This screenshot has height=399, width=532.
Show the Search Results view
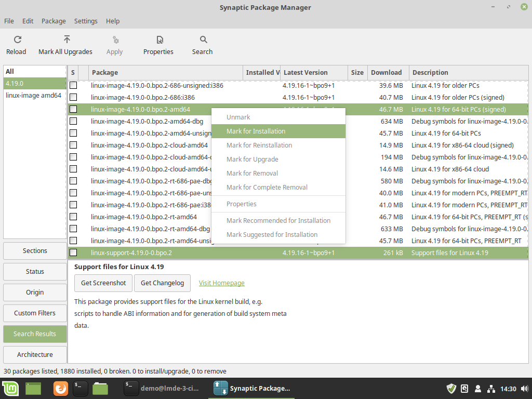point(35,334)
